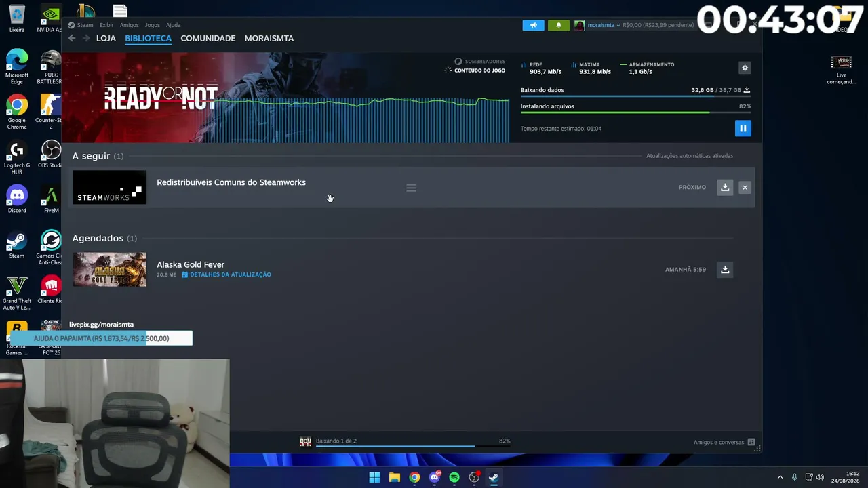Click the REDE speed stat
This screenshot has width=868, height=488.
(542, 68)
